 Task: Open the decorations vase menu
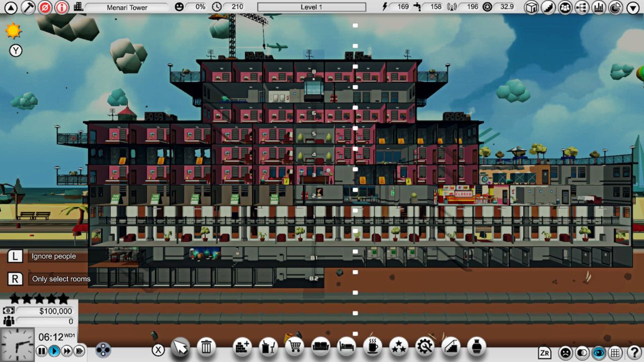pos(476,347)
